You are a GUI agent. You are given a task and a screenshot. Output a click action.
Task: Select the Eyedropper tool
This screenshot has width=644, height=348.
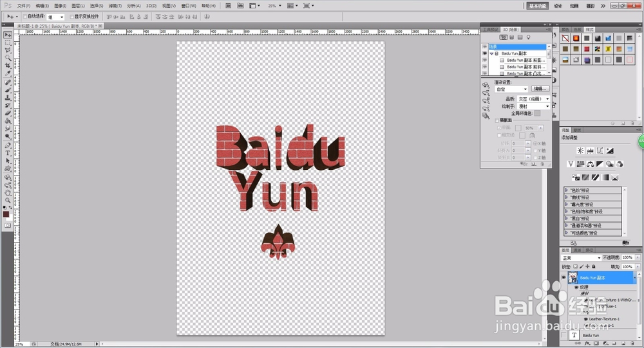7,74
